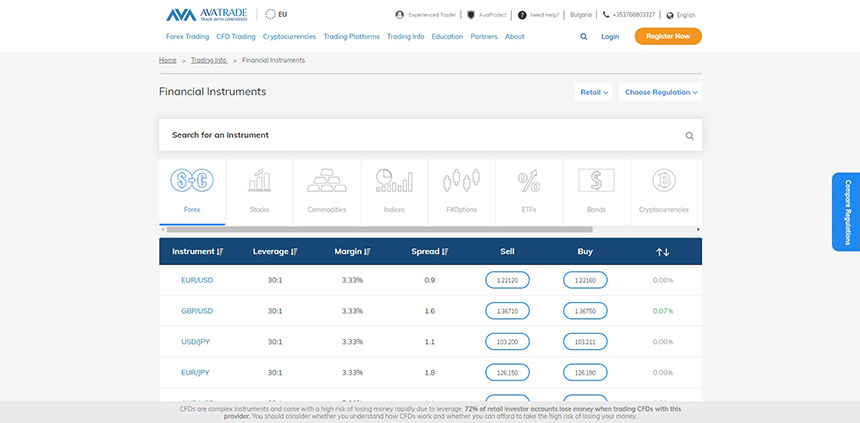This screenshot has height=423, width=860.
Task: Select the Forex category icon
Action: (x=192, y=181)
